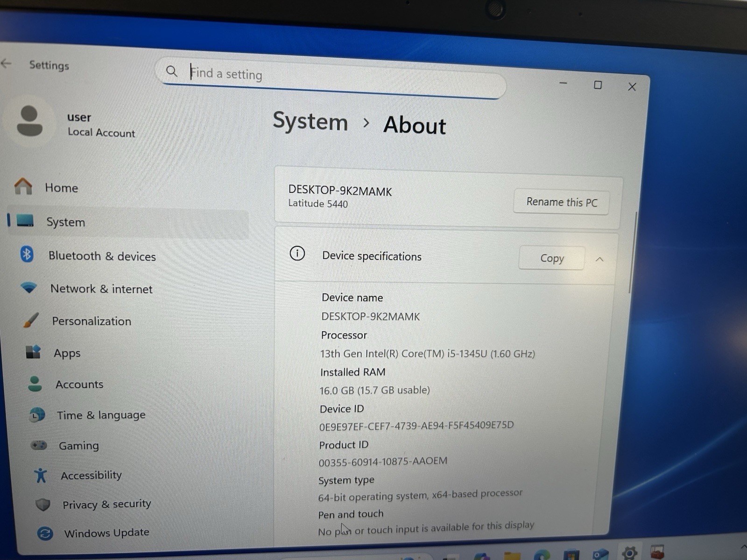Click the 64-bit operating system text
This screenshot has width=747, height=560.
coord(420,495)
